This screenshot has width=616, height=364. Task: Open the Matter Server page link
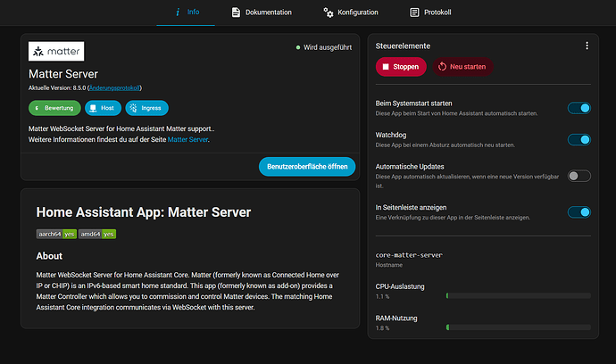187,139
